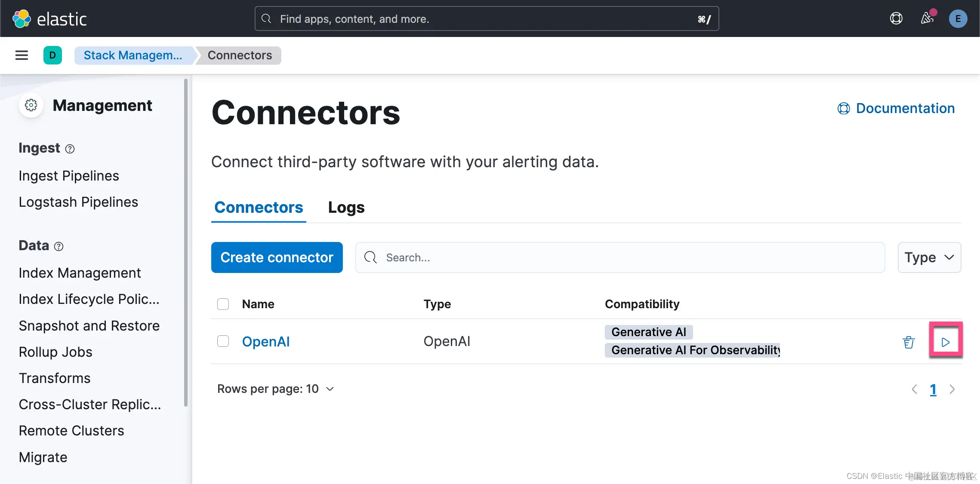
Task: Click the Create connector button
Action: click(x=277, y=257)
